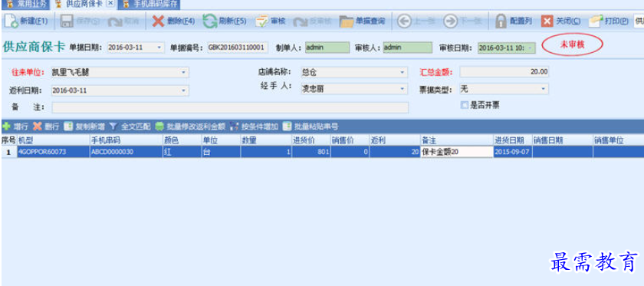Create a new document with 新建(F1)

pyautogui.click(x=27, y=21)
